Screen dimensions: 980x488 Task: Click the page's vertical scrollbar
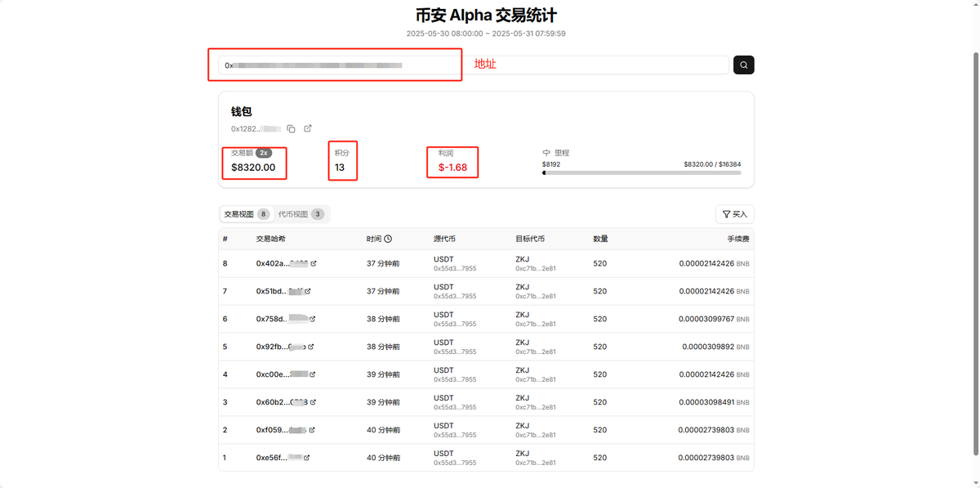point(975,253)
